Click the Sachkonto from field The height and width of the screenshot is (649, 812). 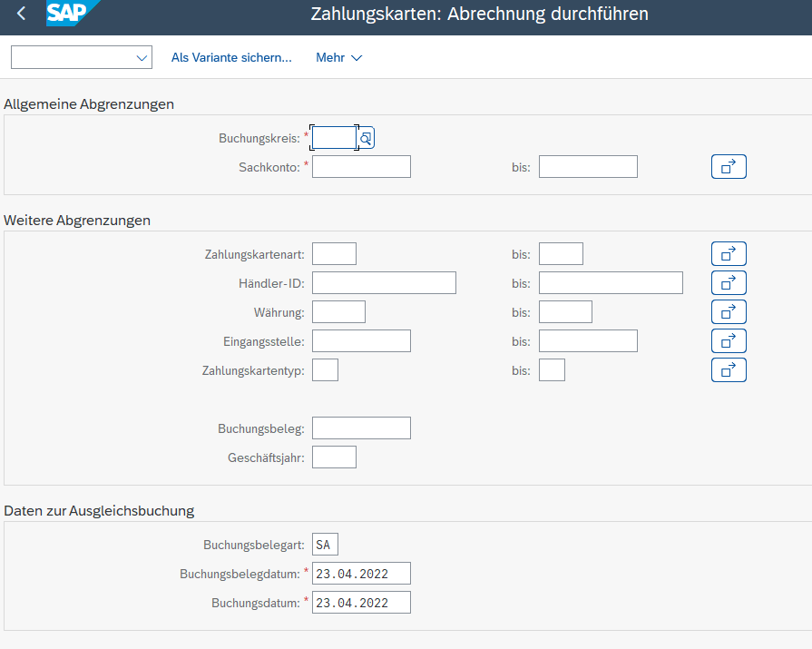[361, 167]
